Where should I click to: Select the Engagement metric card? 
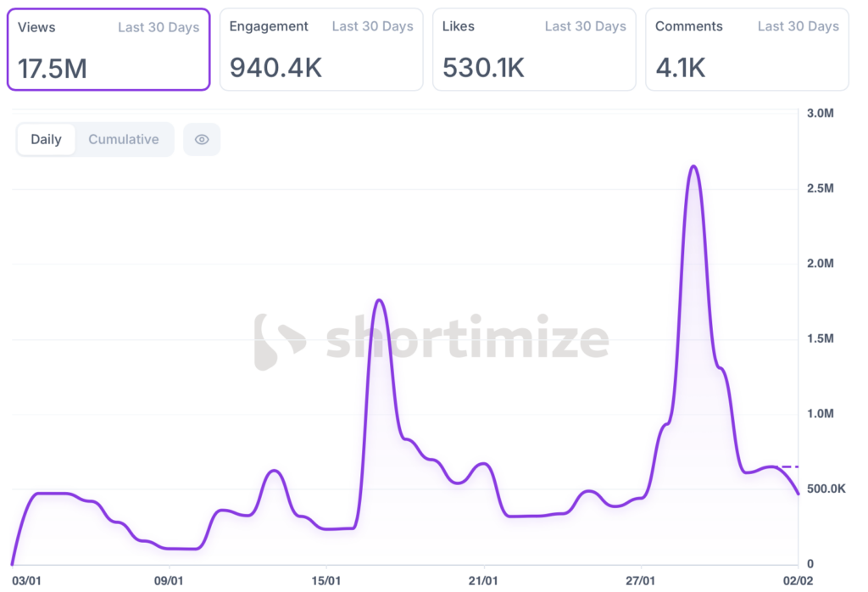click(x=321, y=49)
